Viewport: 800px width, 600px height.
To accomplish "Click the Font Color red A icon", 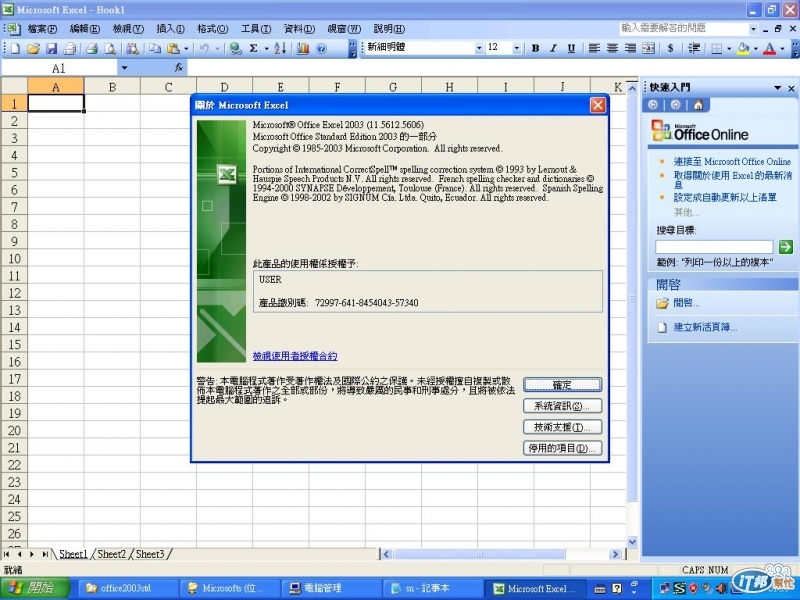I will (769, 48).
